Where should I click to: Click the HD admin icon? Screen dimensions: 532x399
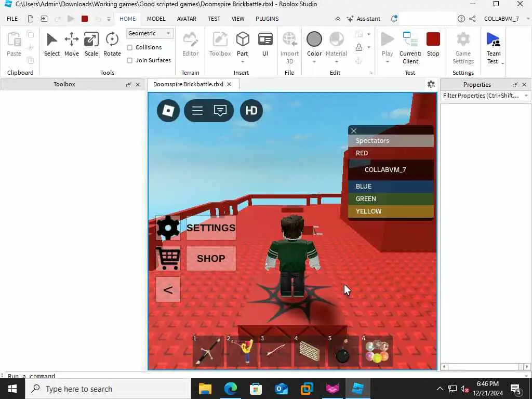(x=251, y=110)
